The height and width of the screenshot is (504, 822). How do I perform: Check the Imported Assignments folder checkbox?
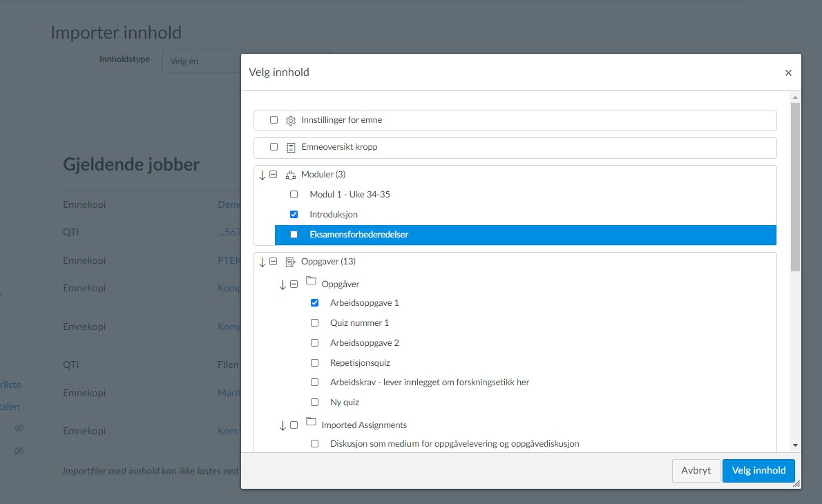tap(294, 425)
